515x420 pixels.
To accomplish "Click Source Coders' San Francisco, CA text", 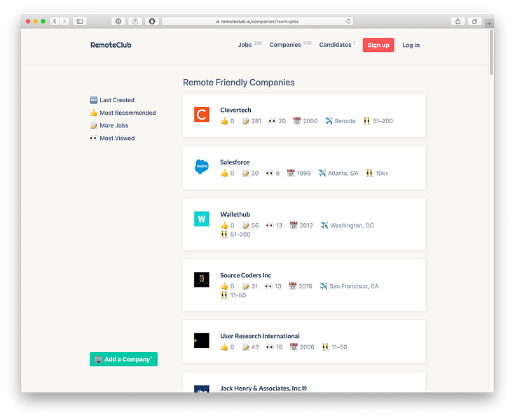I will tap(354, 286).
